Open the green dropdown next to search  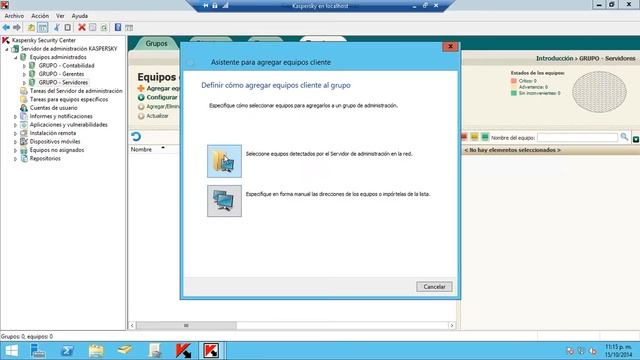coord(636,139)
